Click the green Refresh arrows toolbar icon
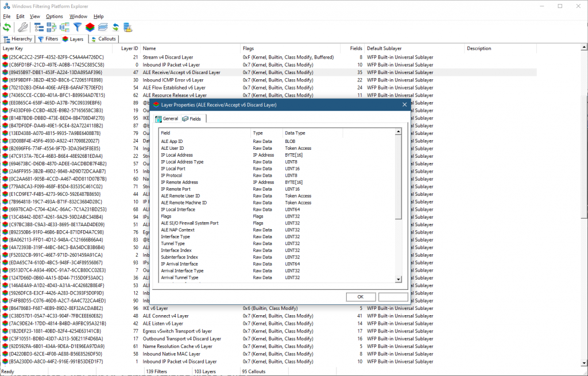Viewport: 588px width, 376px height. coord(7,27)
